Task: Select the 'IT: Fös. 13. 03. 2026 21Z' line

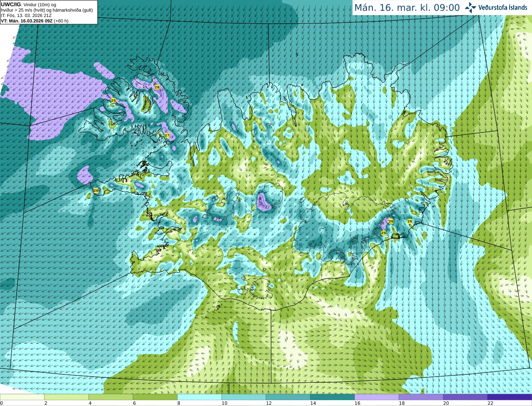Action: pyautogui.click(x=26, y=15)
